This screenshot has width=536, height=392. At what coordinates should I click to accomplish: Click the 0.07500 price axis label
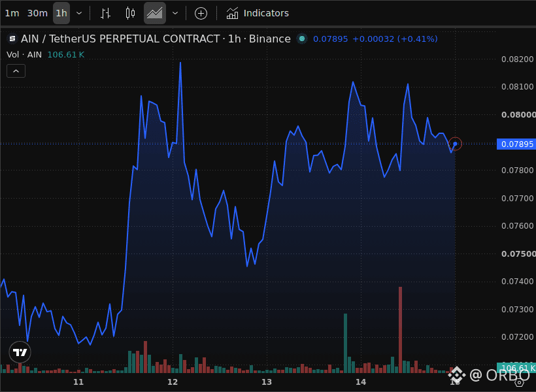point(518,254)
